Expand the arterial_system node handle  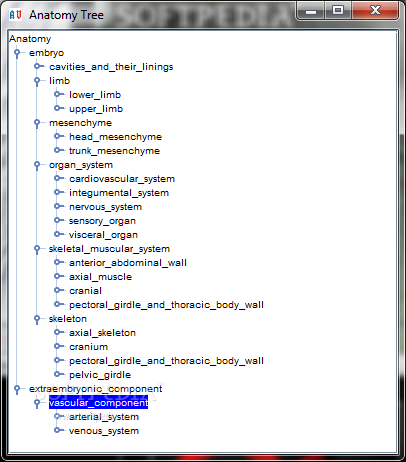(59, 417)
